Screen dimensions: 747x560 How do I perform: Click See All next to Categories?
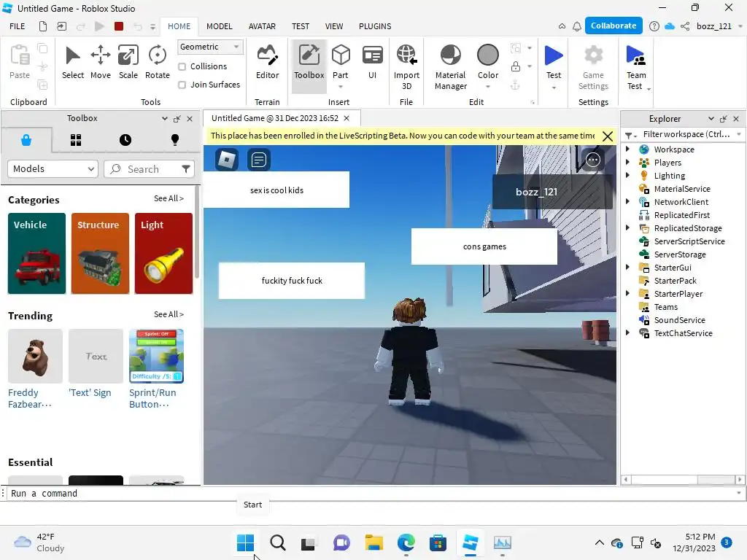pyautogui.click(x=169, y=198)
